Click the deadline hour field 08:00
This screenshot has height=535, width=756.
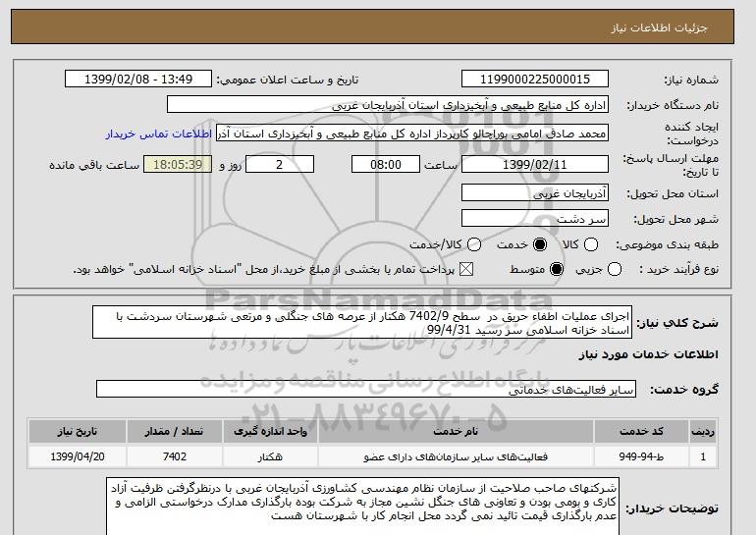coord(386,164)
